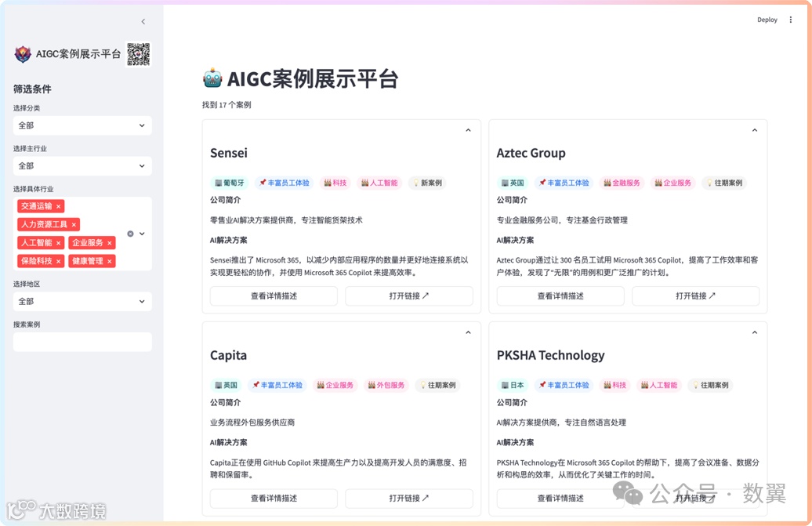The width and height of the screenshot is (812, 526).
Task: Click 查看详情描述 for Aztec Group
Action: tap(560, 296)
